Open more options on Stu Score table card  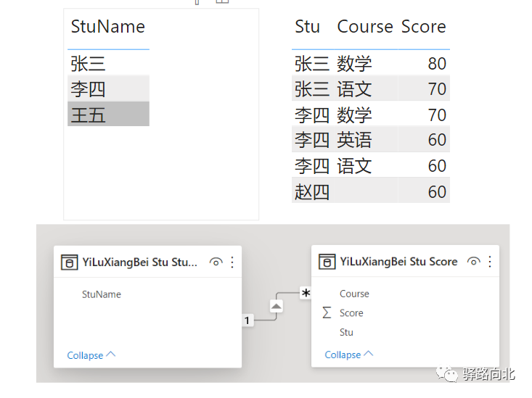tap(490, 262)
